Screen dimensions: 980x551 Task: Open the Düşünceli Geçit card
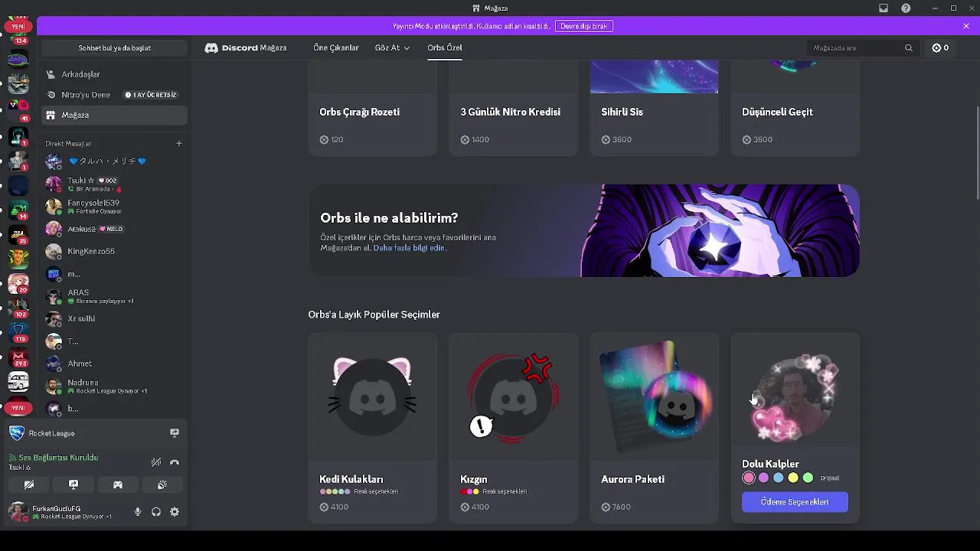pyautogui.click(x=795, y=108)
